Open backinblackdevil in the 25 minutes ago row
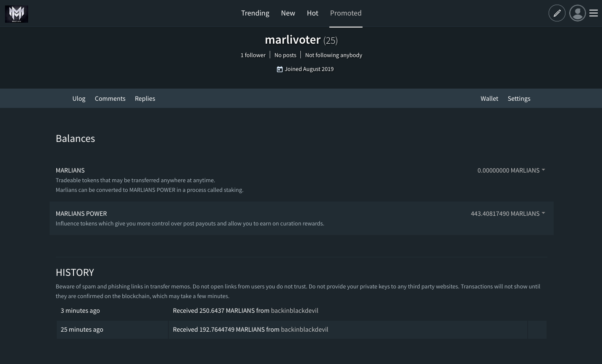Screen dimensions: 602x364 (305, 330)
